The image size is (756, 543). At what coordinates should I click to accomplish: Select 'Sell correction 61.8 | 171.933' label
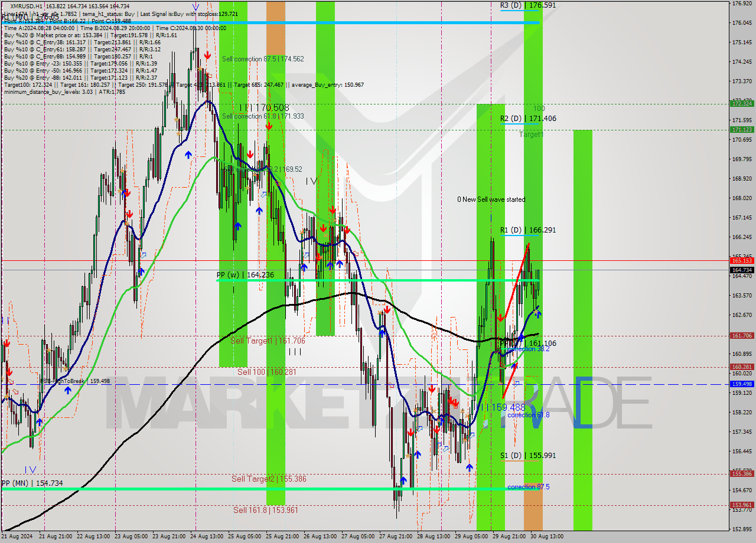pyautogui.click(x=263, y=116)
